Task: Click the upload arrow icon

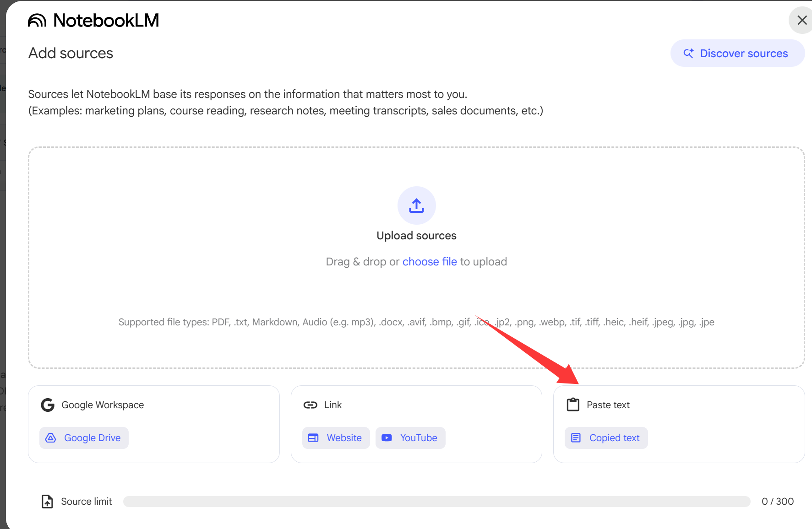Action: click(416, 205)
